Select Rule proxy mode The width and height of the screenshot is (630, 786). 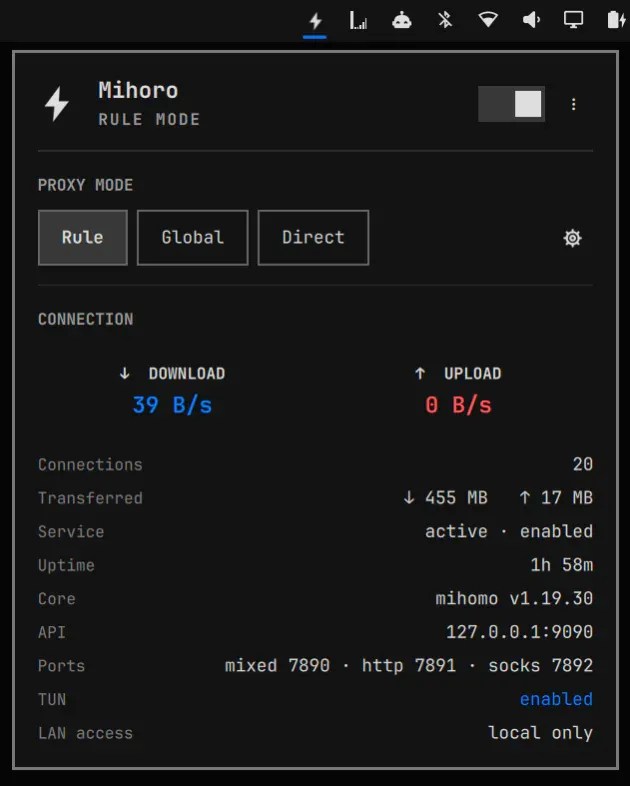pos(83,238)
